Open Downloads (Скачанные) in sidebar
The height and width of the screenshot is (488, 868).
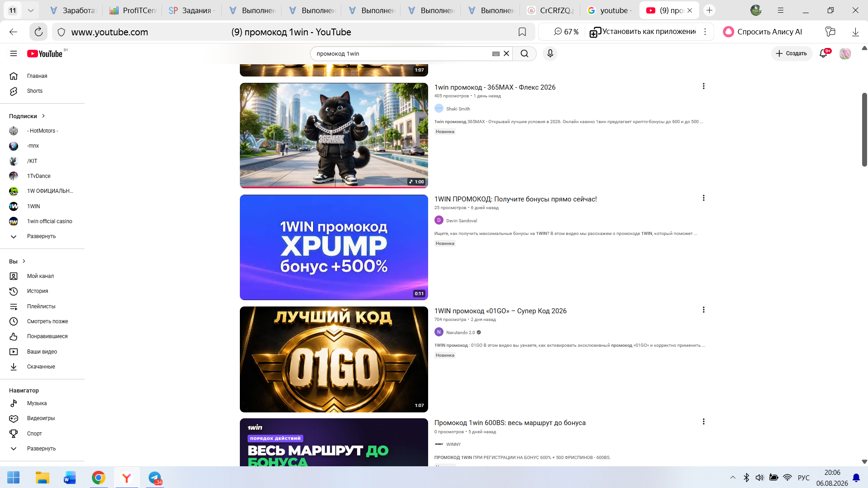[x=41, y=367]
